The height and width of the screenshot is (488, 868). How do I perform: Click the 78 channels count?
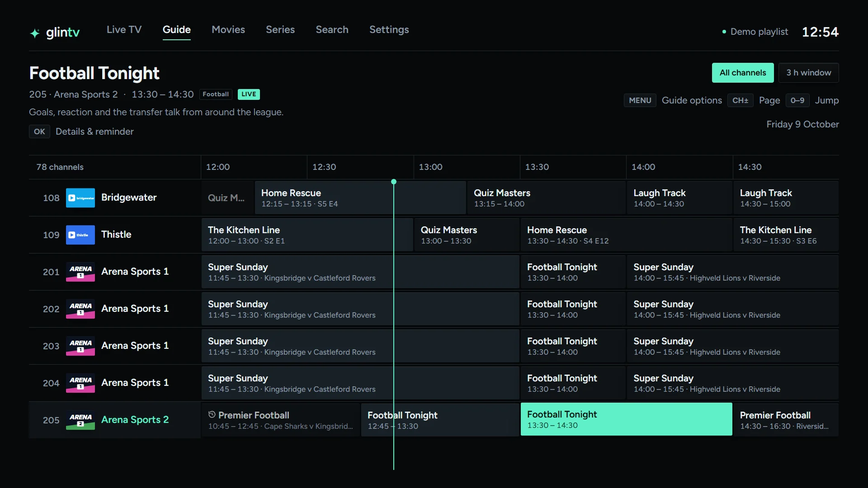coord(60,167)
